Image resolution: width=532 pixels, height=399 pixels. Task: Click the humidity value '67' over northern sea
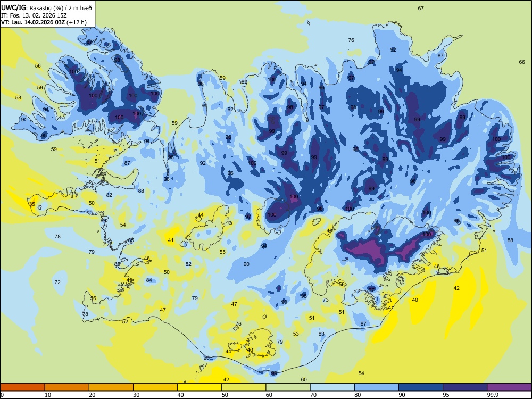click(421, 8)
